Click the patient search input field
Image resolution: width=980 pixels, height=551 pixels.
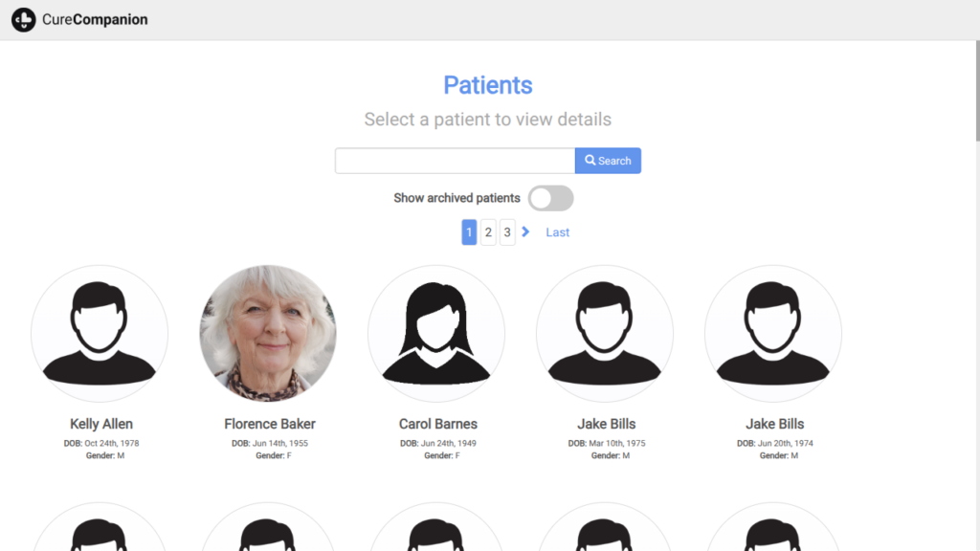[x=455, y=161]
